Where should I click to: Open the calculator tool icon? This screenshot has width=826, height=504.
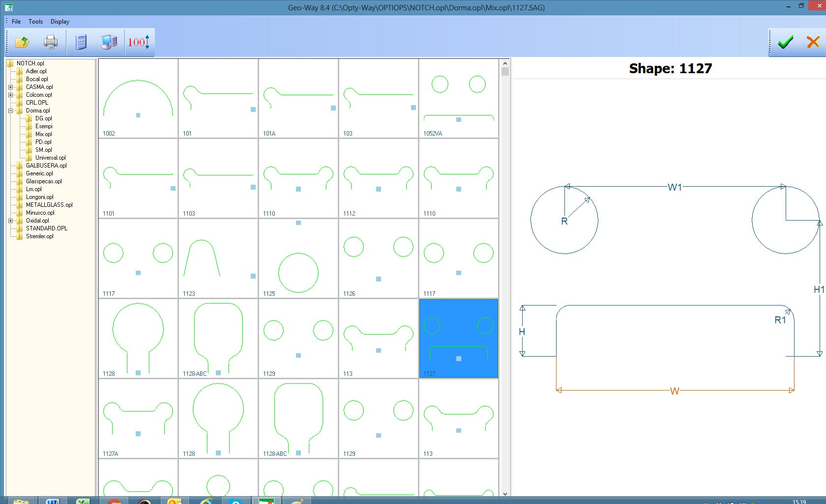coord(81,42)
